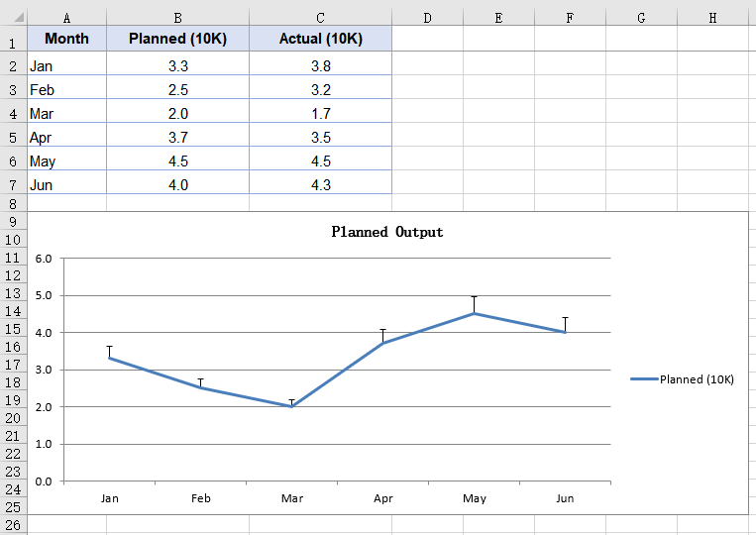Select the 'May' cell in table
The width and height of the screenshot is (756, 535).
click(67, 160)
